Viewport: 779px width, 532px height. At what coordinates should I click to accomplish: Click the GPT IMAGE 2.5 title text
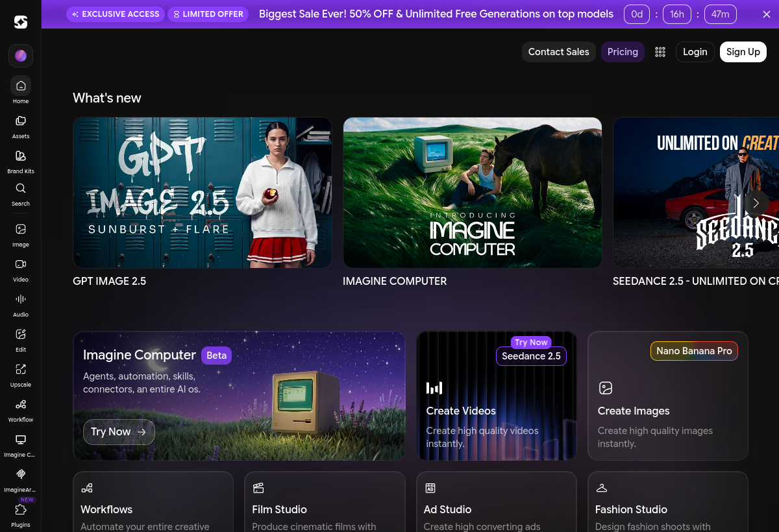(109, 281)
